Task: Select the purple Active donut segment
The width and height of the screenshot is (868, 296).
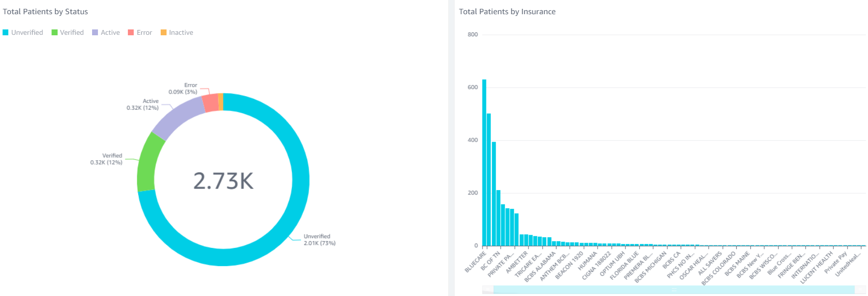Action: 178,117
